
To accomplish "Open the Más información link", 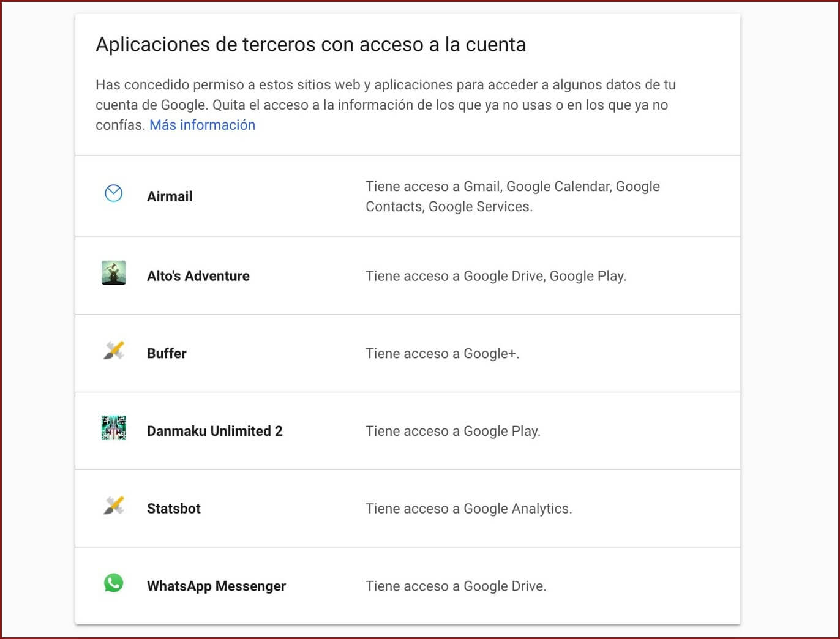I will click(x=202, y=125).
